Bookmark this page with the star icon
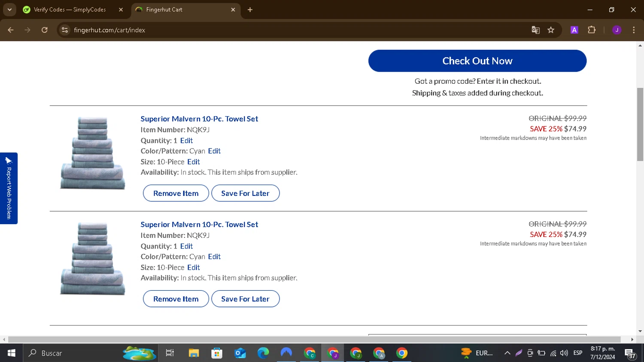Screen dimensions: 644x362 [x=551, y=30]
